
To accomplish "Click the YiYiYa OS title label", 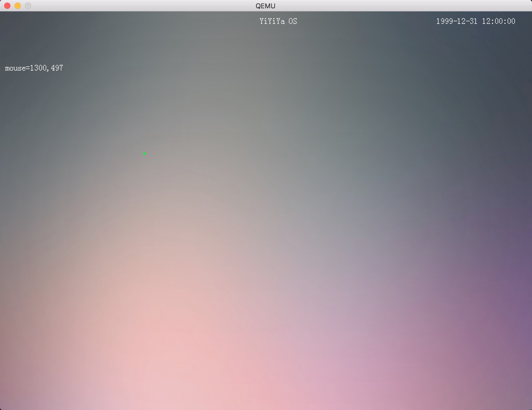I will click(x=278, y=21).
